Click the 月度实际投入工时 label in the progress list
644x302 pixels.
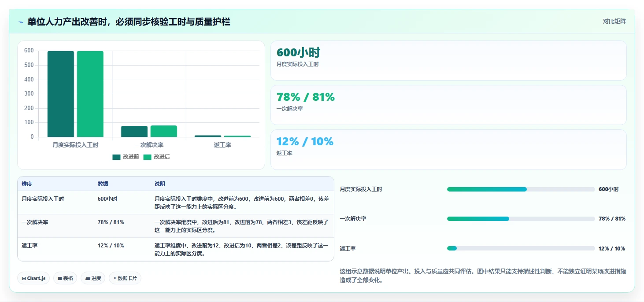[x=361, y=189]
